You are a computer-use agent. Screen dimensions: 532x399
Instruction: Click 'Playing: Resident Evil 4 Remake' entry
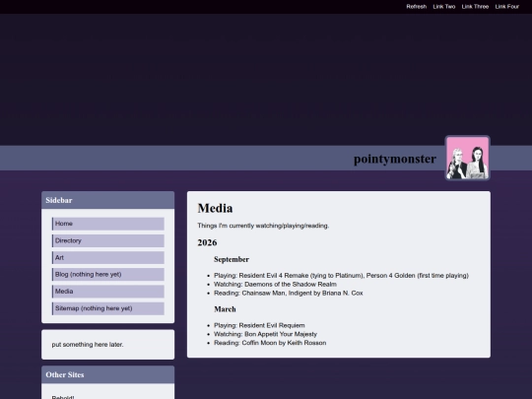click(341, 276)
